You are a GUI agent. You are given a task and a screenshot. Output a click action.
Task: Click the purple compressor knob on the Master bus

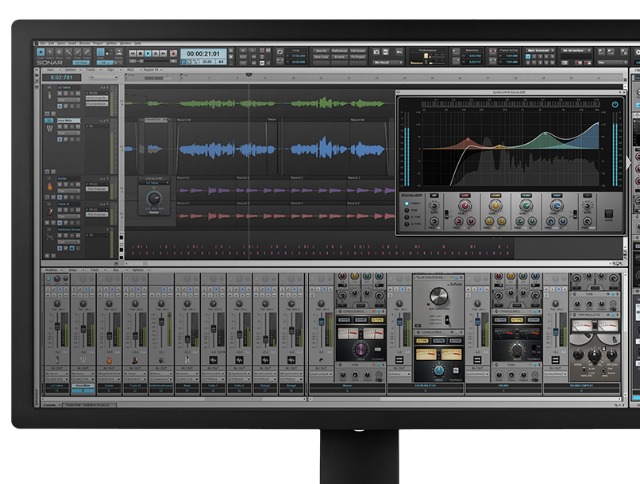(x=361, y=349)
